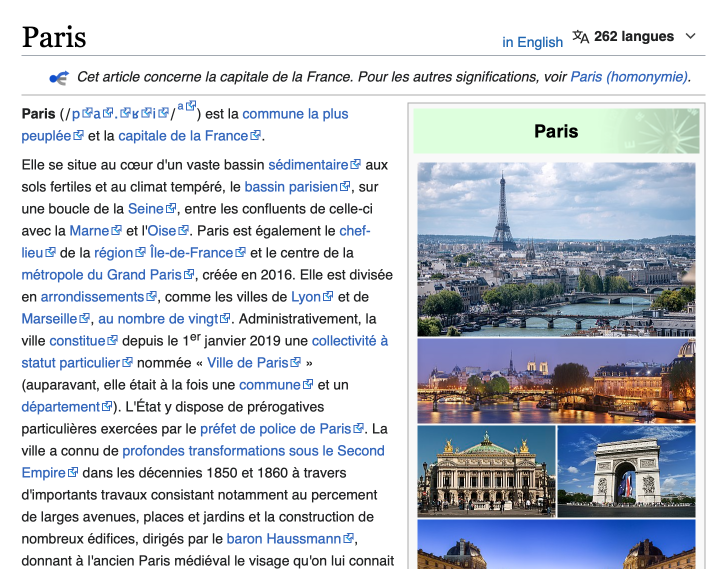Open the Seine night panorama image
This screenshot has height=569, width=722.
556,381
